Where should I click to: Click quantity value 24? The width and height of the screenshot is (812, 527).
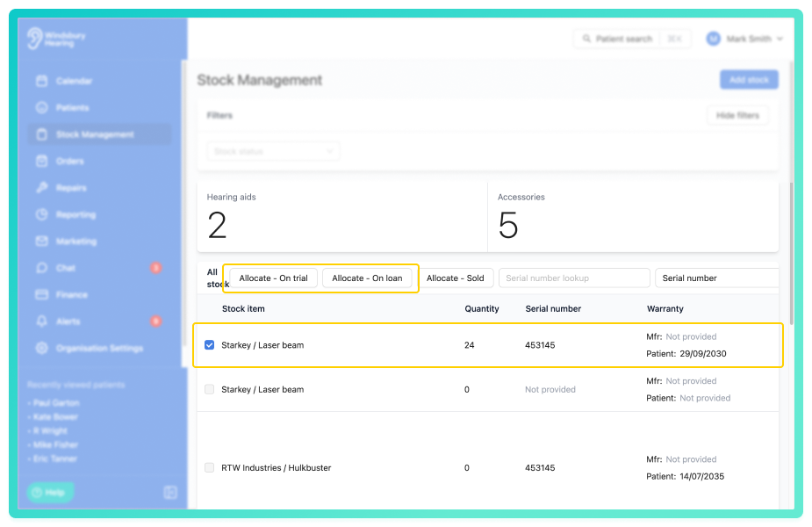(469, 345)
